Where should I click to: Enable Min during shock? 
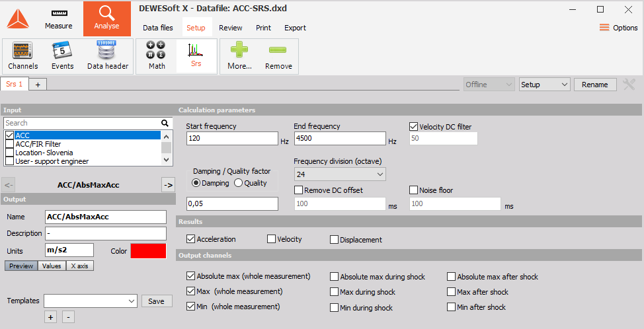pyautogui.click(x=334, y=308)
